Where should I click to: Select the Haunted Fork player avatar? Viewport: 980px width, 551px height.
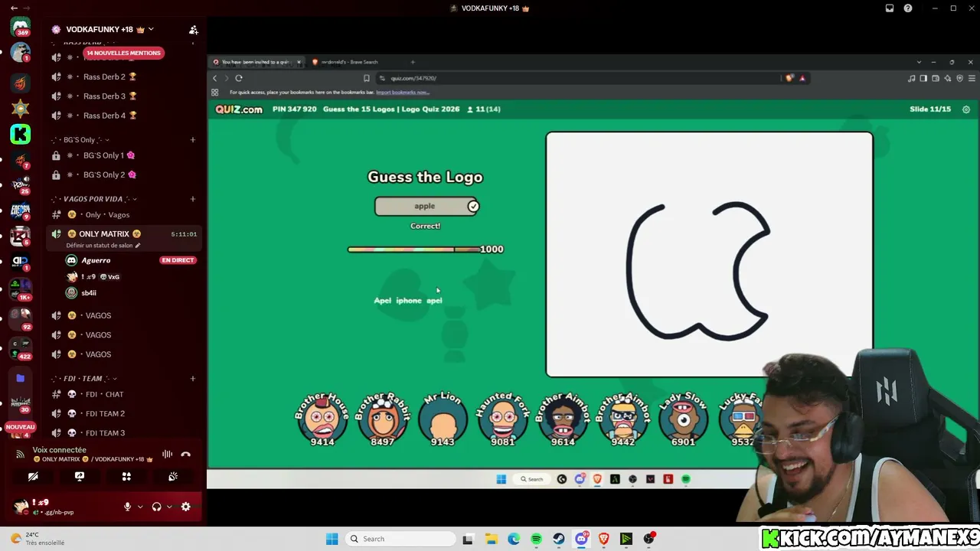503,419
